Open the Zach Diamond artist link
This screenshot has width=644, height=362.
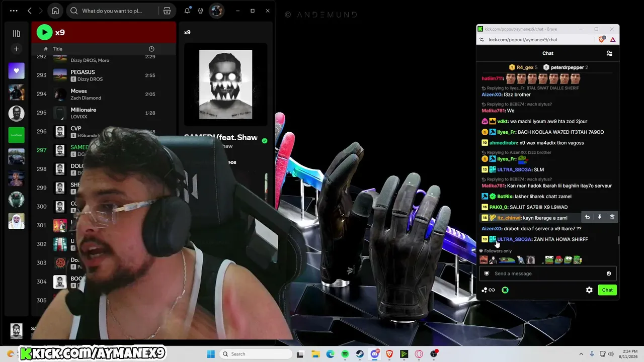pos(86,98)
